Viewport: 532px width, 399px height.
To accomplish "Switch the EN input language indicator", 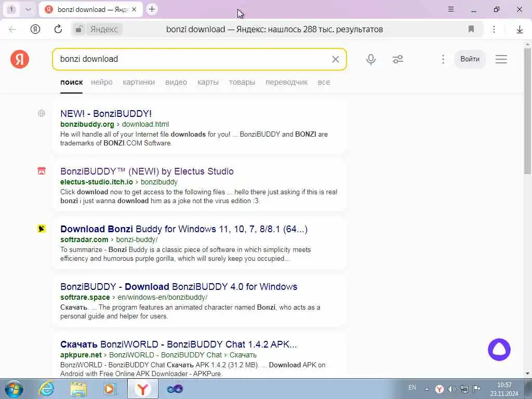I will coord(412,388).
